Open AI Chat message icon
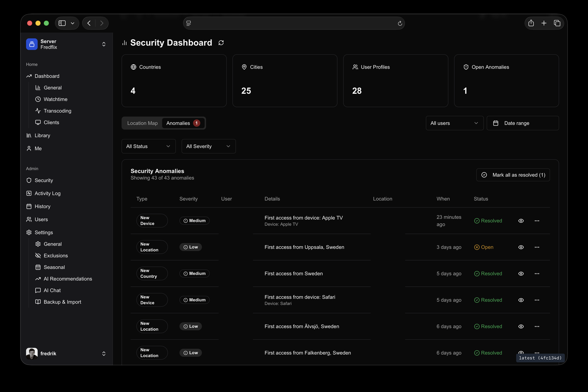The image size is (588, 392). click(x=38, y=290)
